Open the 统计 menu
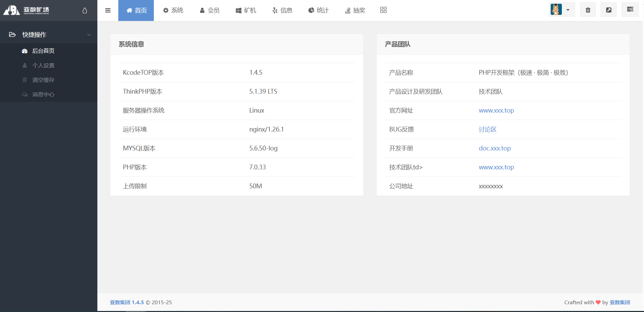This screenshot has width=644, height=312. click(318, 10)
